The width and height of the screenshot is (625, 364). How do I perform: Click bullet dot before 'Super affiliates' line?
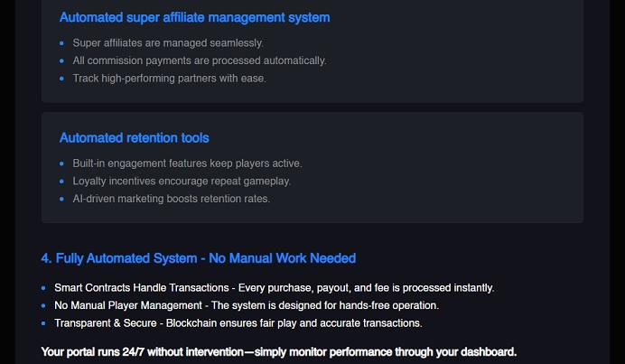[61, 43]
